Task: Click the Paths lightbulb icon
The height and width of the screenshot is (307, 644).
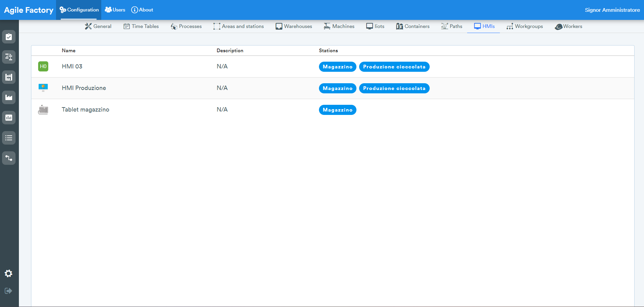Action: click(445, 26)
